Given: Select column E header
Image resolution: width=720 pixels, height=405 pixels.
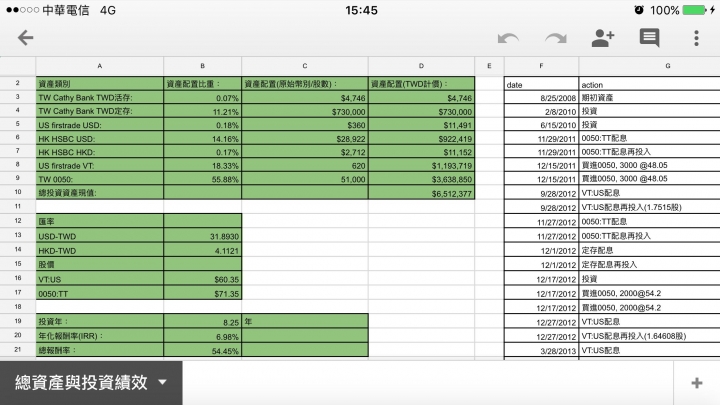Looking at the screenshot, I should click(489, 66).
